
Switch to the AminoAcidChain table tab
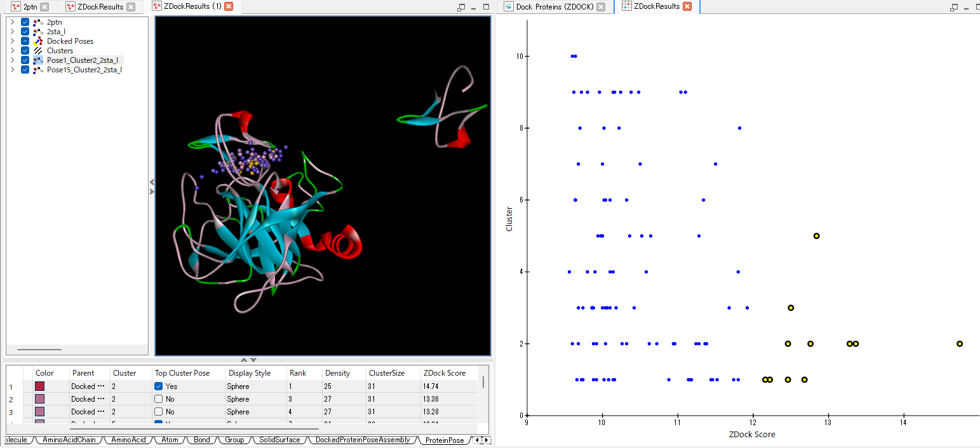tap(69, 440)
